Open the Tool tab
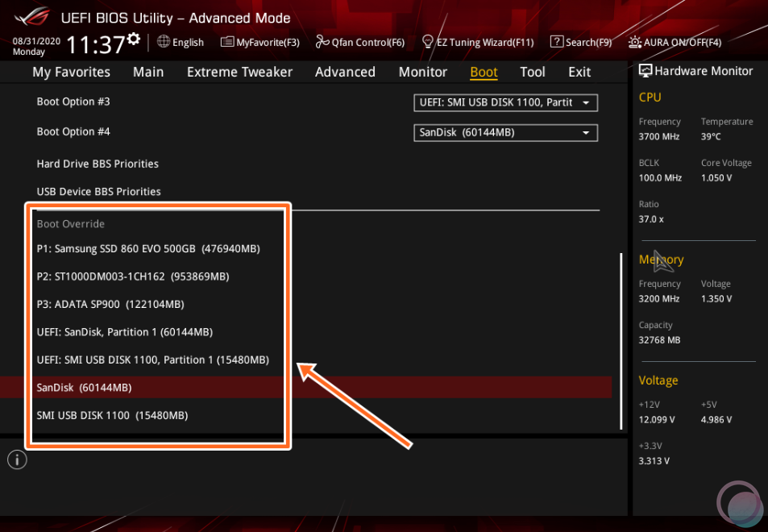 coord(533,72)
